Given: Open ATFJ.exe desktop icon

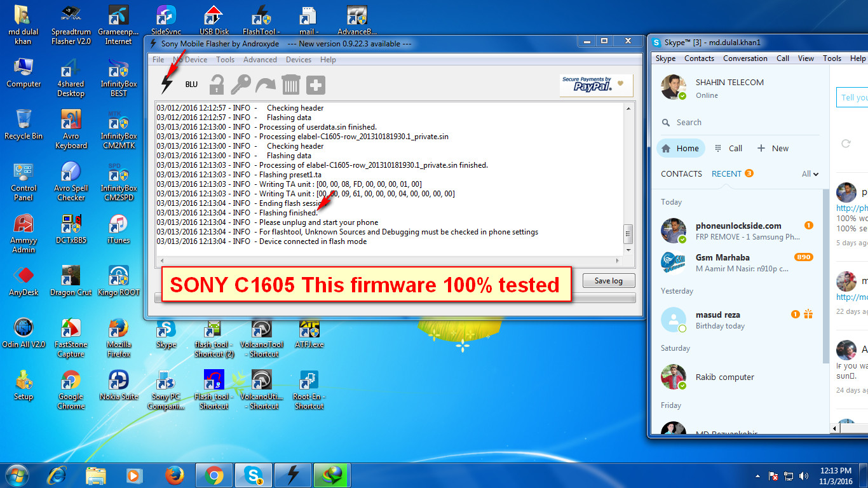Looking at the screenshot, I should (x=309, y=334).
